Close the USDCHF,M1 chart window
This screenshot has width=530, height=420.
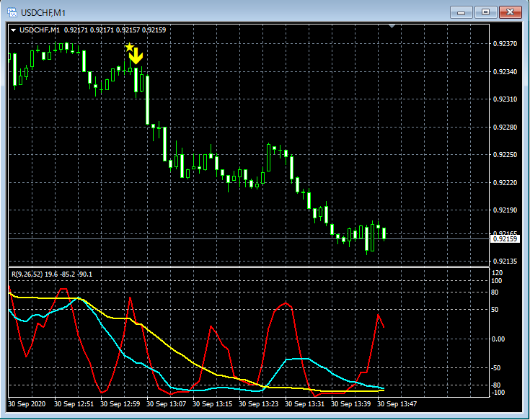point(511,12)
